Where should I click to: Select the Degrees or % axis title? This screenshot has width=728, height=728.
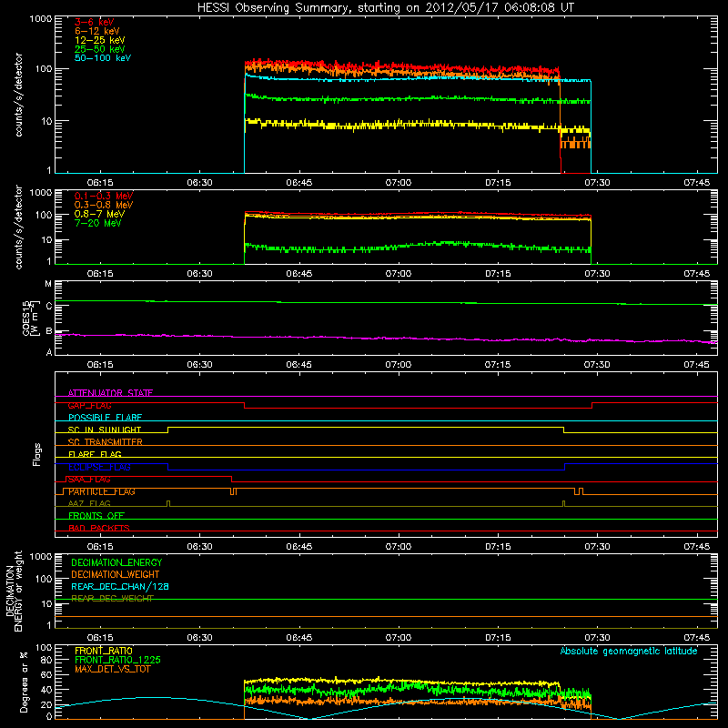click(x=24, y=682)
